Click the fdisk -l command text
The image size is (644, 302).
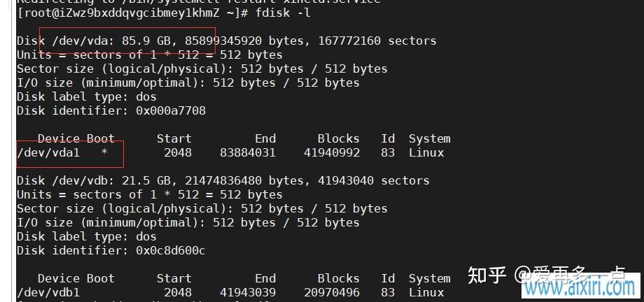283,13
